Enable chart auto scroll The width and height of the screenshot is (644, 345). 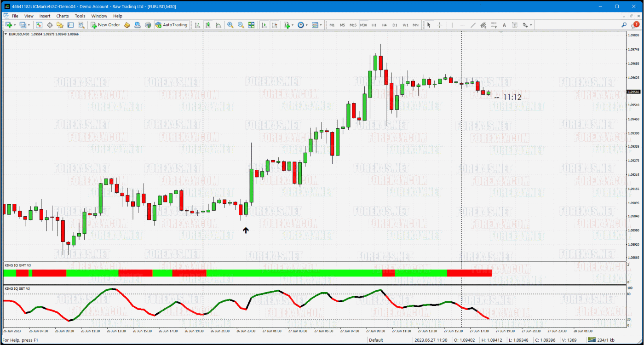(x=264, y=25)
